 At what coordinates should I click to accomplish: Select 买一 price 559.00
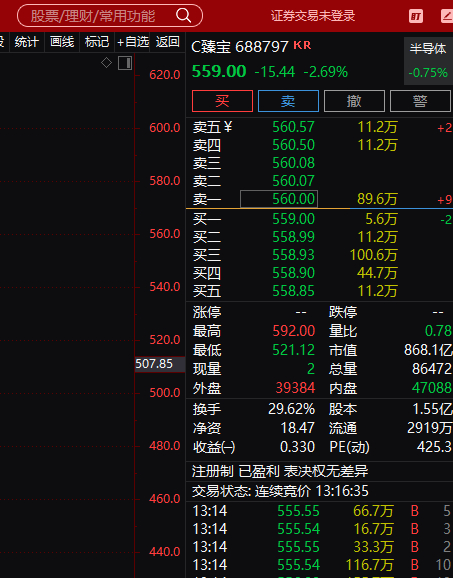(x=293, y=219)
